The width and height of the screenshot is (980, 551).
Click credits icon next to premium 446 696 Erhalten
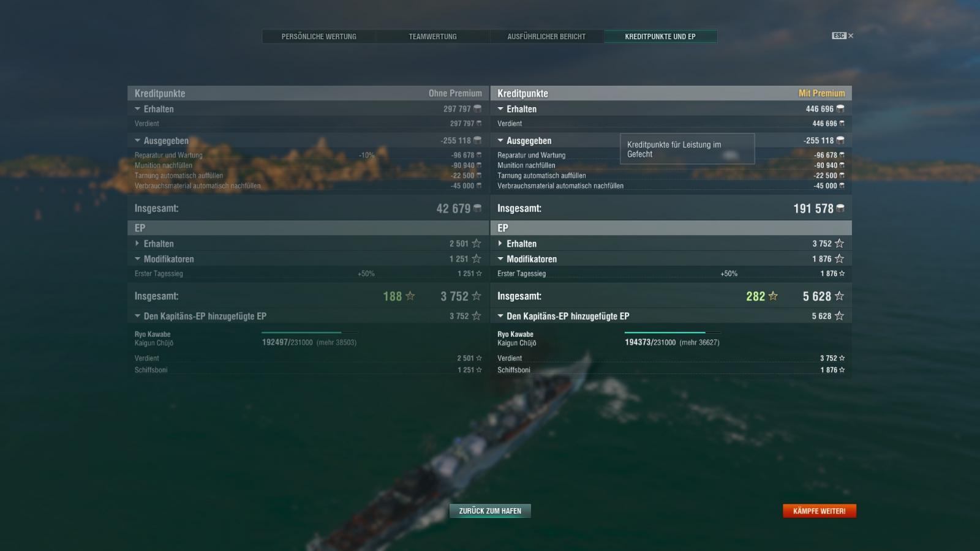pyautogui.click(x=840, y=109)
